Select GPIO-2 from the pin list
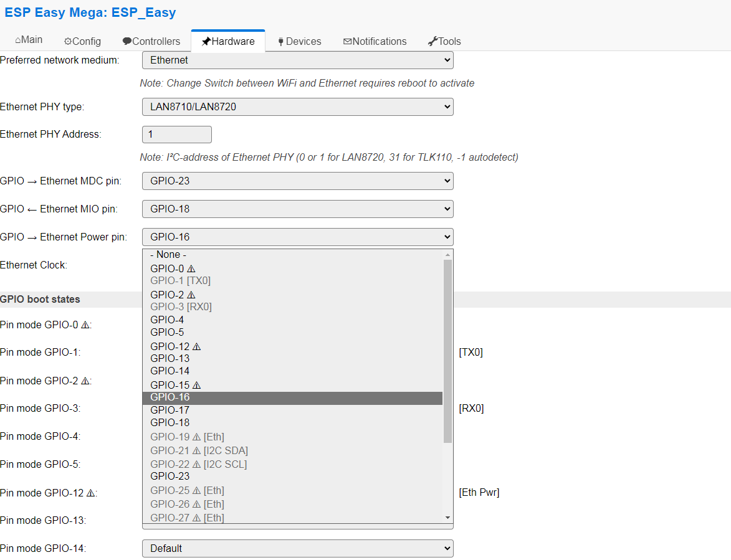This screenshot has height=560, width=731. 292,295
